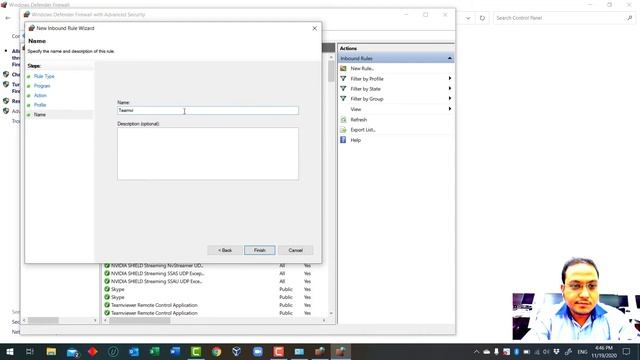Click green check icon beside NVIDIA SHIELD Streaming NvStreamer rule

(107, 265)
